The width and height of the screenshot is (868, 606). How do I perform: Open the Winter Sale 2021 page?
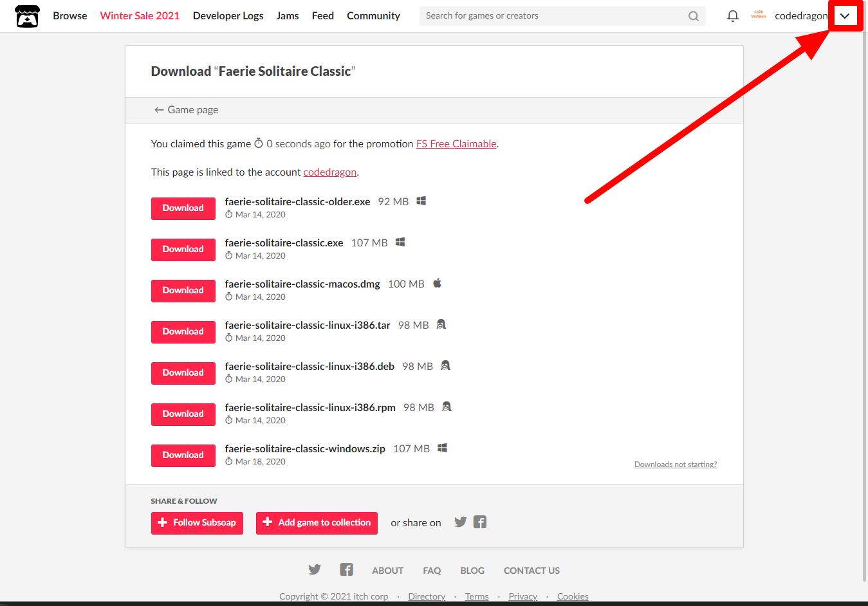(140, 16)
